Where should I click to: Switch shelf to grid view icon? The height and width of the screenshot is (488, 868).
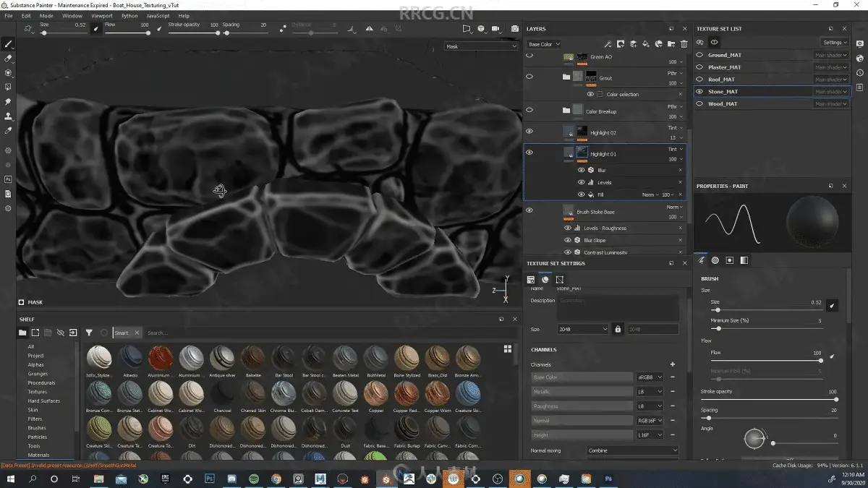pos(508,348)
